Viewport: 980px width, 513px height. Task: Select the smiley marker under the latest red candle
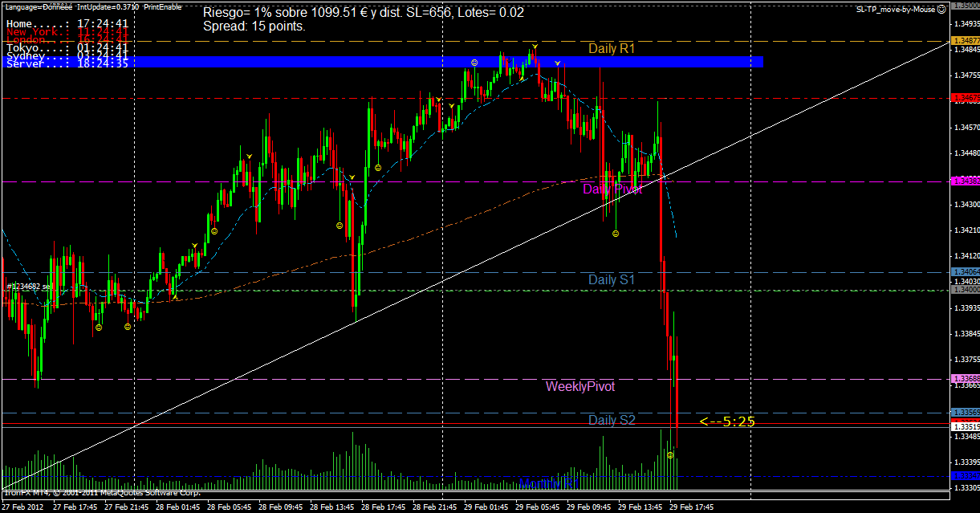pyautogui.click(x=670, y=455)
